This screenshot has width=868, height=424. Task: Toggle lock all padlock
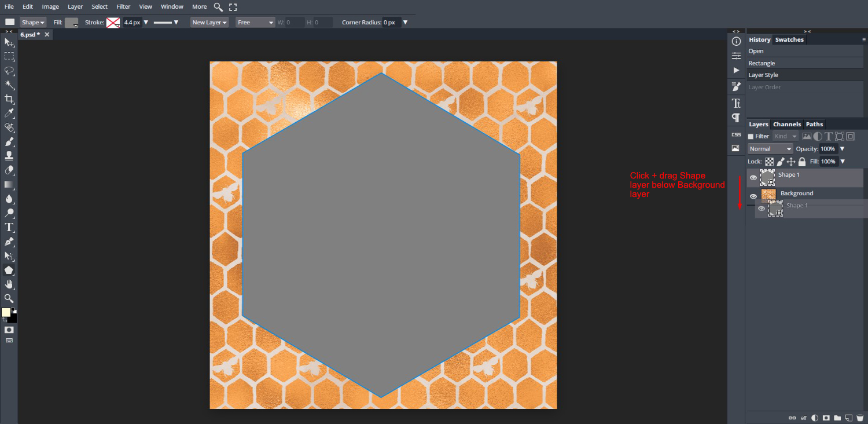802,162
